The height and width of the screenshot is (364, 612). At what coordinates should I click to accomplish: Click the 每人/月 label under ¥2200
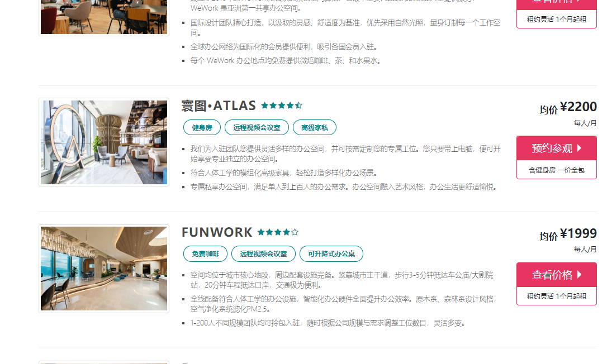click(x=585, y=123)
